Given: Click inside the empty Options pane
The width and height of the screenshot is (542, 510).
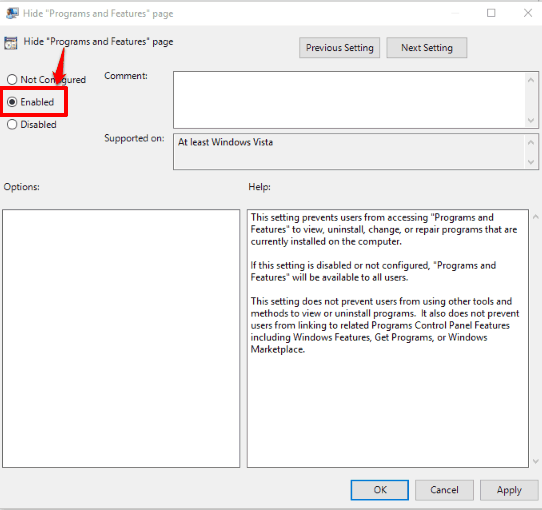Looking at the screenshot, I should (121, 339).
